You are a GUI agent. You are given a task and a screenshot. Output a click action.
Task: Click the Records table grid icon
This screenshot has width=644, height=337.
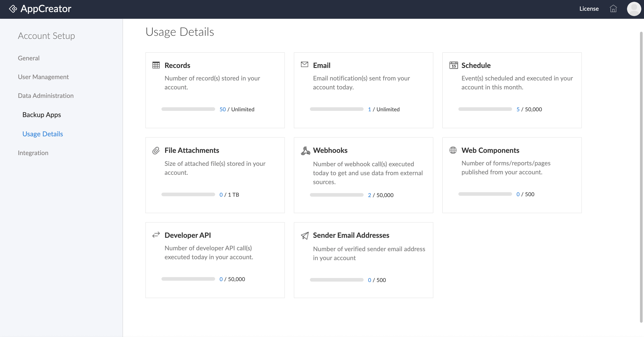pos(156,65)
